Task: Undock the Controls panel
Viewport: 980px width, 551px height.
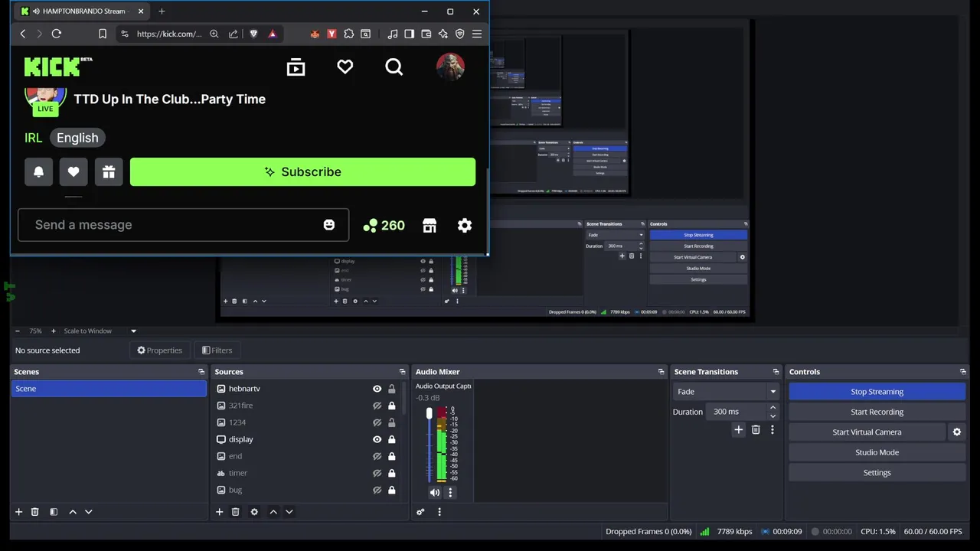Action: tap(963, 372)
